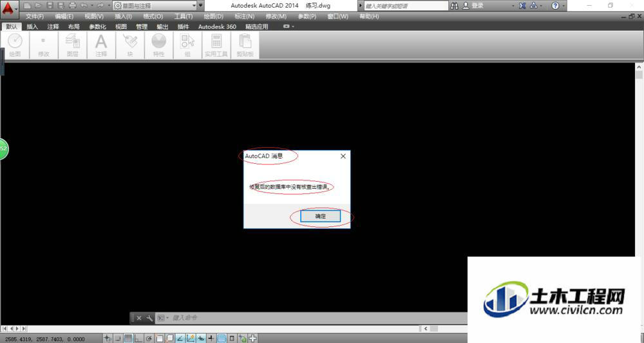Viewport: 644px width, 343px height.
Task: Open the Draw (绘图) ribbon panel
Action: point(15,45)
